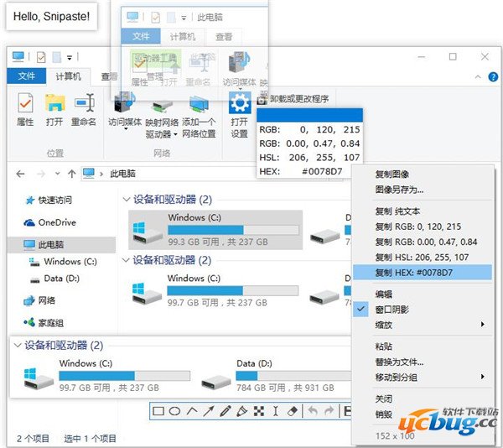This screenshot has width=503, height=448.
Task: Switch to 计算机 tab in main window
Action: coord(69,76)
